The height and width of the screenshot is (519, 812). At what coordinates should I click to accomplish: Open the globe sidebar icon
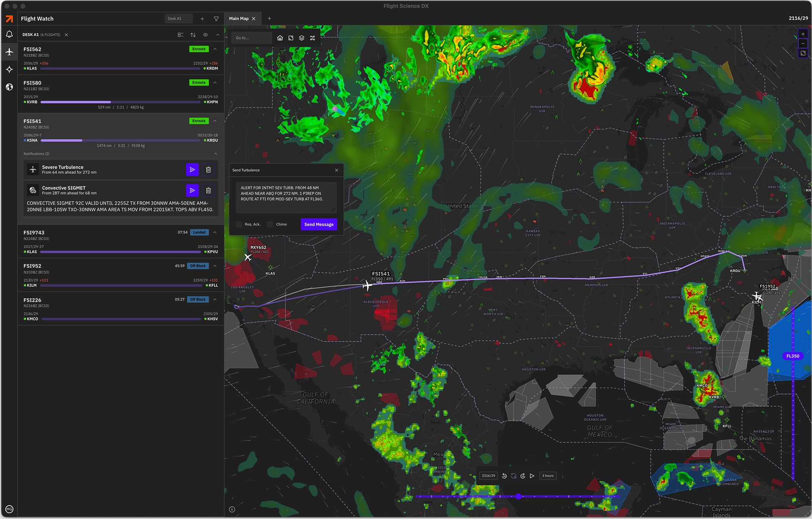click(9, 87)
